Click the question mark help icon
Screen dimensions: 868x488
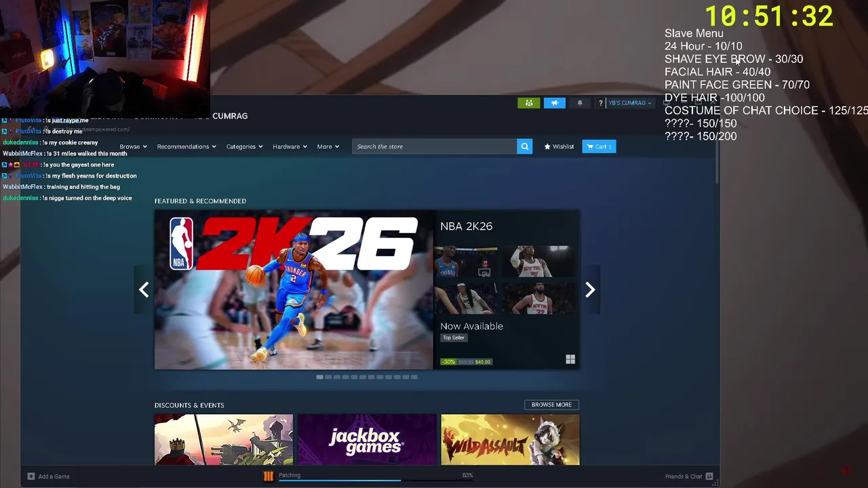click(x=600, y=103)
